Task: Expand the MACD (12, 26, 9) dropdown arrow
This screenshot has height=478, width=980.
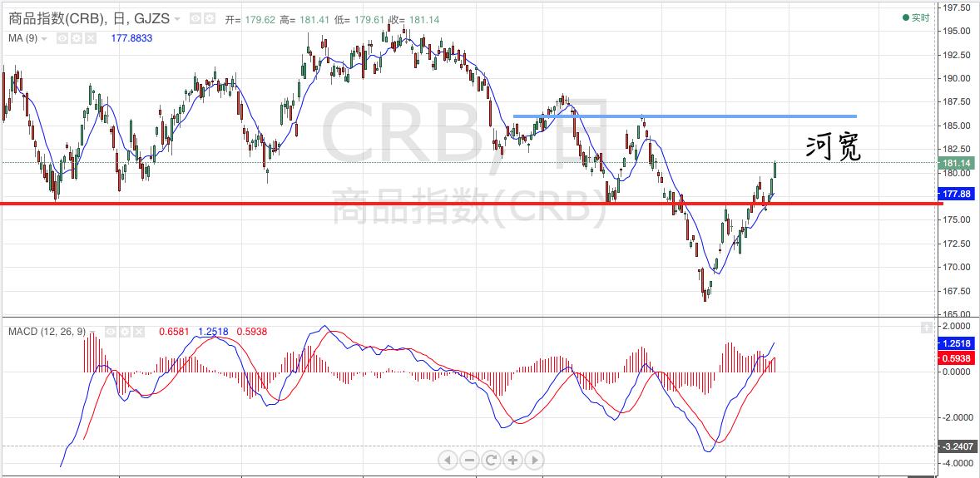Action: tap(92, 332)
